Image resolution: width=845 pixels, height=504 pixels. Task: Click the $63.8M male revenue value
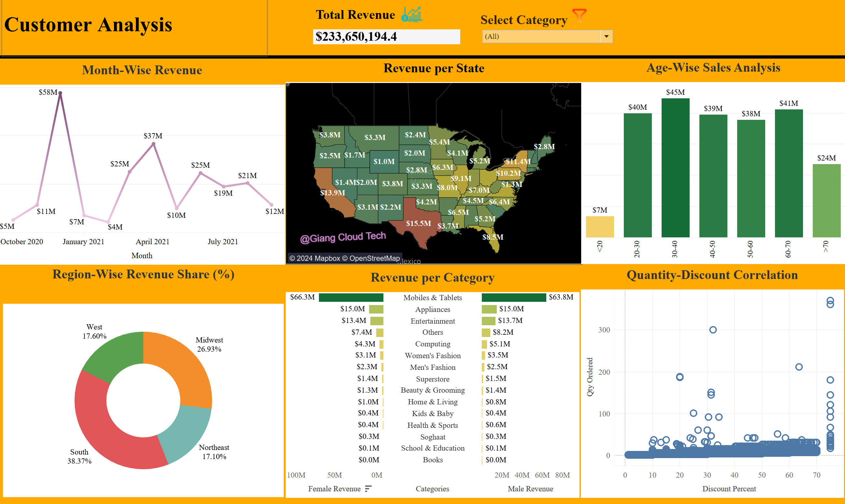(561, 297)
